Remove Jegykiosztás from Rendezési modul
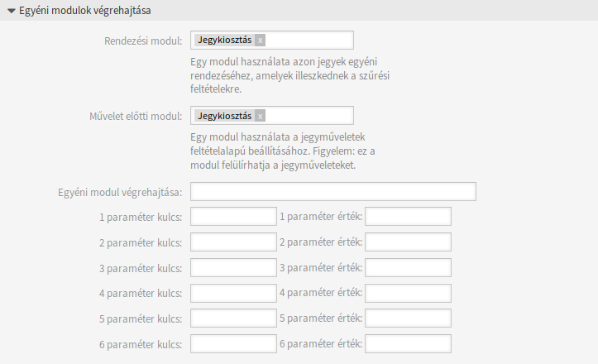This screenshot has height=364, width=598. (x=260, y=40)
